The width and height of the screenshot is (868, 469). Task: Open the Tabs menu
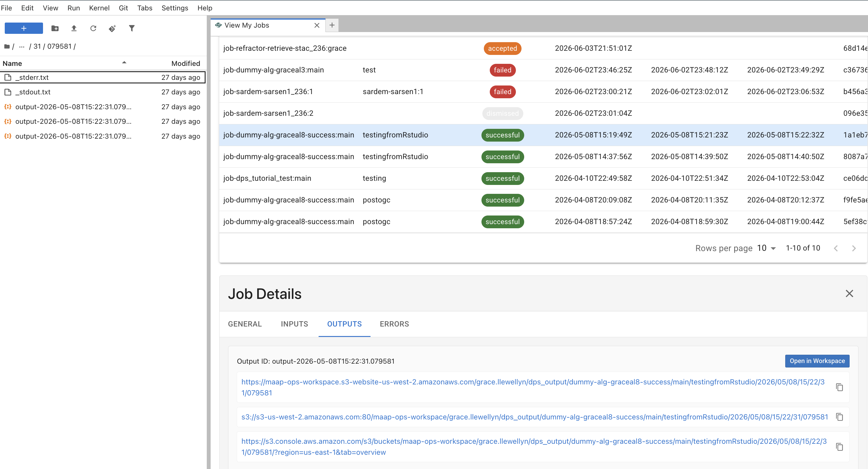point(144,8)
